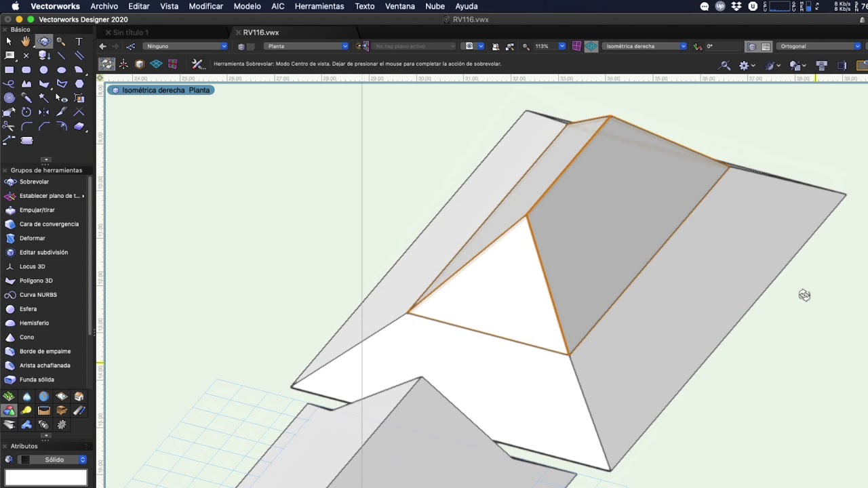
Task: Click the rotation angle field showing 0°
Action: point(722,46)
